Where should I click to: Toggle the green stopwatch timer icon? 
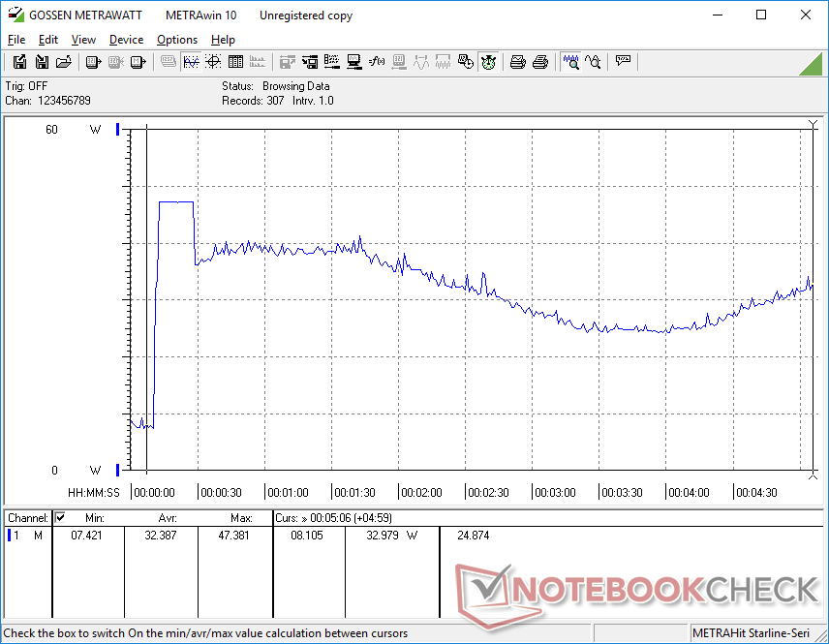pos(488,62)
